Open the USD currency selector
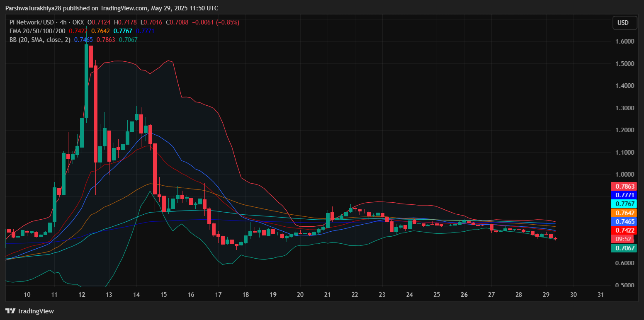 click(625, 23)
